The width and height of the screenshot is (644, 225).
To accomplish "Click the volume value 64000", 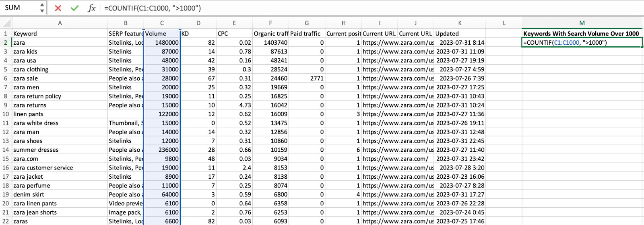I will [162, 194].
